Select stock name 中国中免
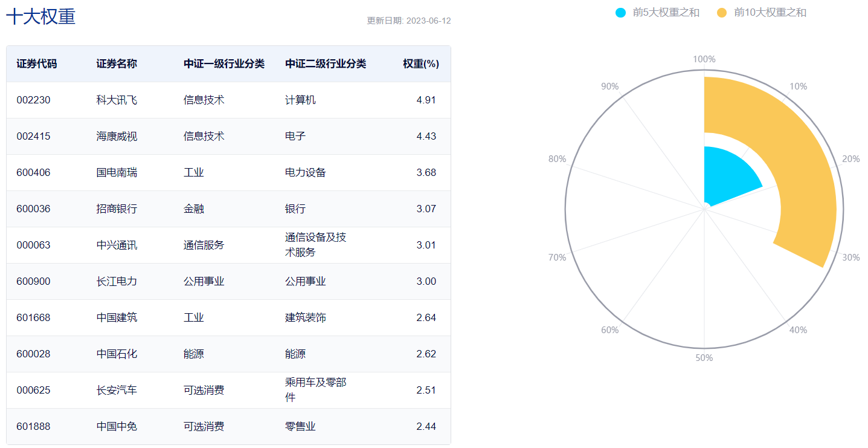The image size is (868, 448). [x=117, y=426]
